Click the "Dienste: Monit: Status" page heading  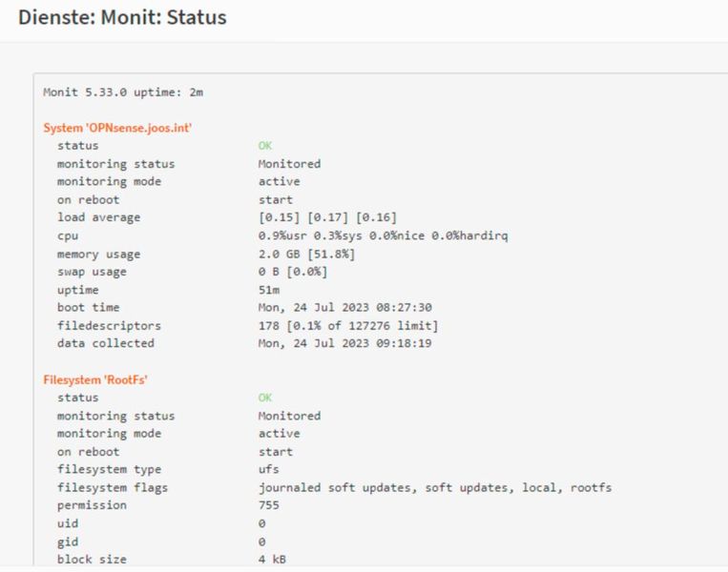coord(122,17)
